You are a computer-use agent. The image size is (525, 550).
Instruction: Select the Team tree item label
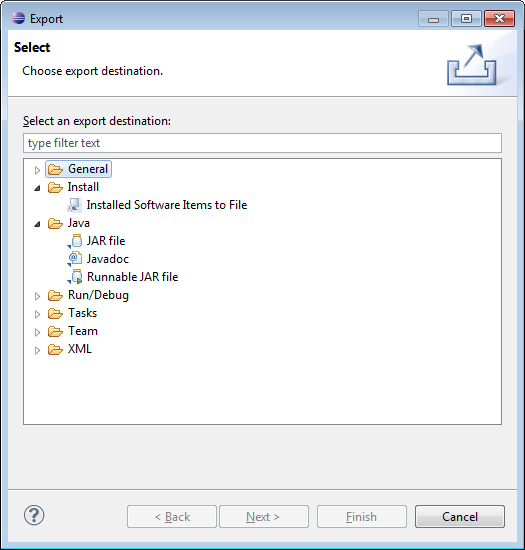pos(83,331)
